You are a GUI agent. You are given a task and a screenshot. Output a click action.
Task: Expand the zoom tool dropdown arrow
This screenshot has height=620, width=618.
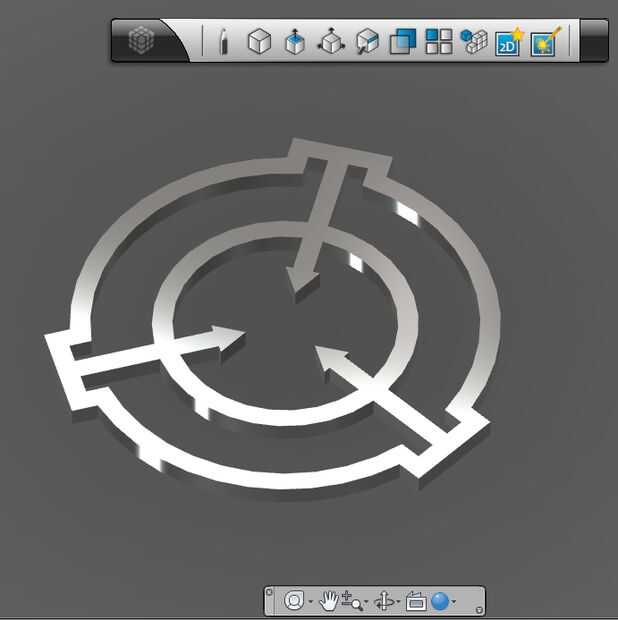tap(366, 602)
